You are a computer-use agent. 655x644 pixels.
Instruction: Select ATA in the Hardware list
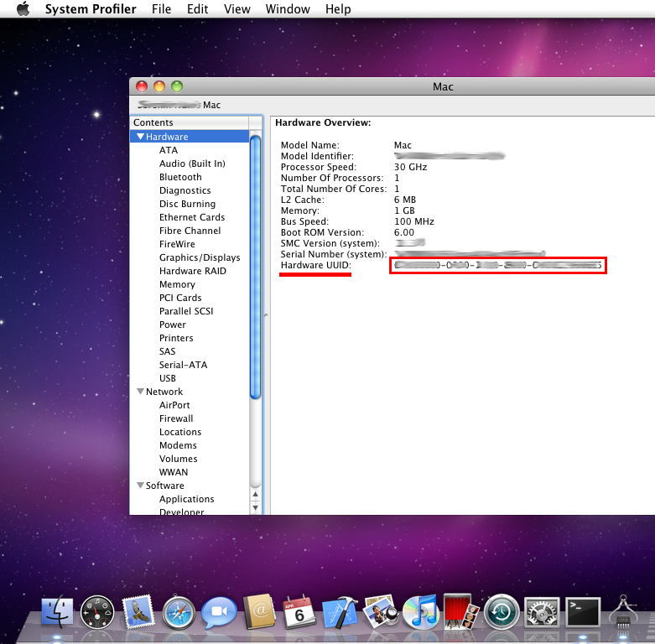pyautogui.click(x=169, y=150)
